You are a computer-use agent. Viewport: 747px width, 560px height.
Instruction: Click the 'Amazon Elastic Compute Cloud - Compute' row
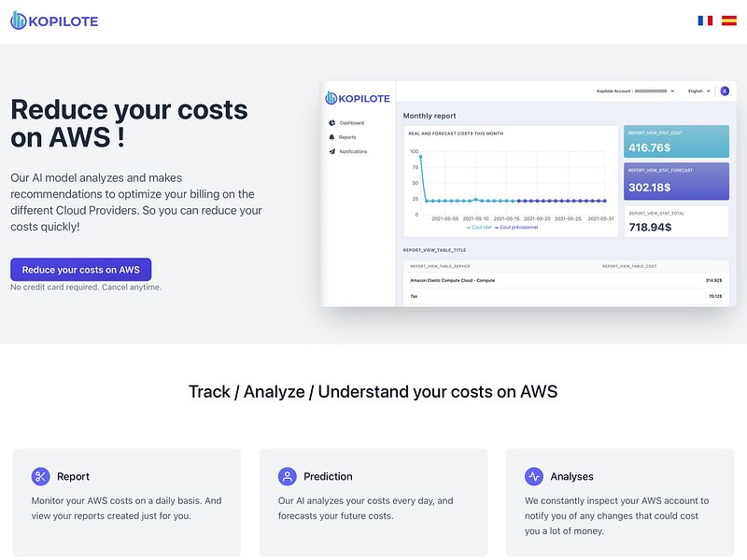tap(566, 281)
